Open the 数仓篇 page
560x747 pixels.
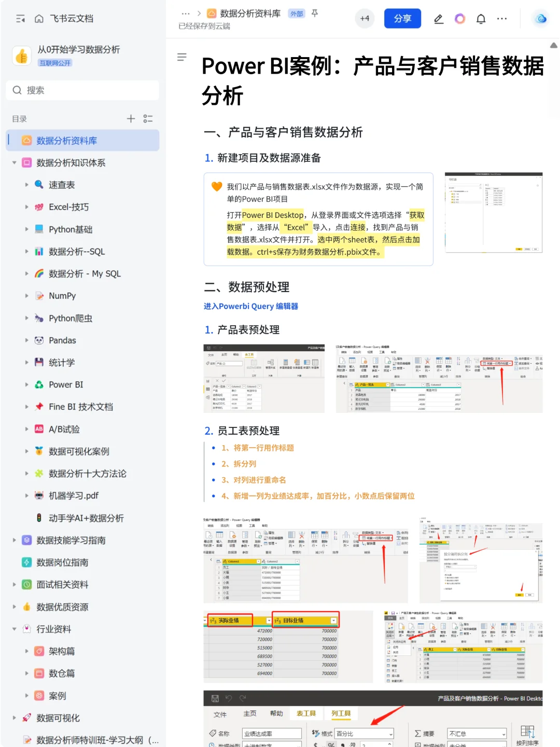point(62,673)
